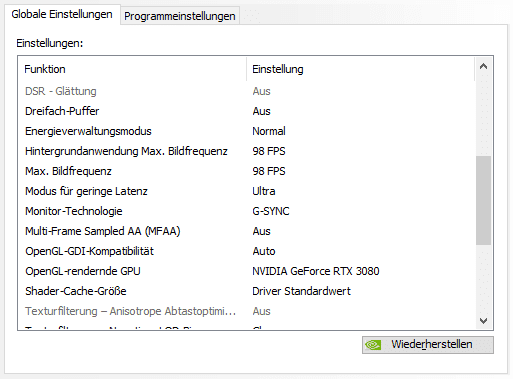Viewport: 513px width, 379px height.
Task: Open the Ultra value for low latency
Action: point(264,191)
